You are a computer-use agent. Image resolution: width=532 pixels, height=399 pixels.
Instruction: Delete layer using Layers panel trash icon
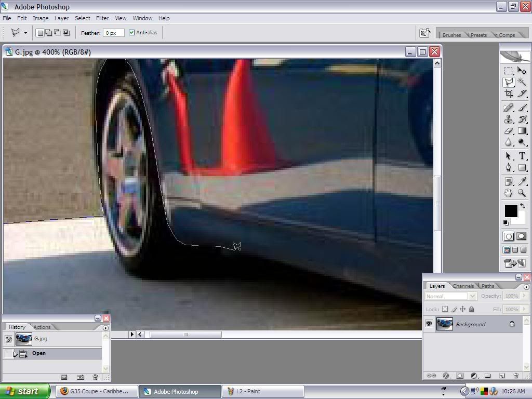[x=515, y=376]
